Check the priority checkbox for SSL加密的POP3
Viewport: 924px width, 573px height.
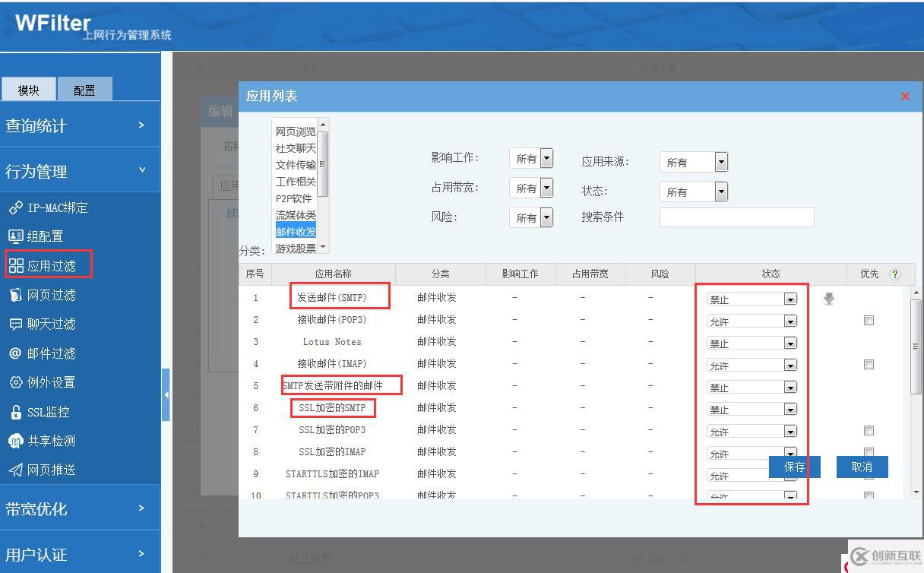coord(869,430)
